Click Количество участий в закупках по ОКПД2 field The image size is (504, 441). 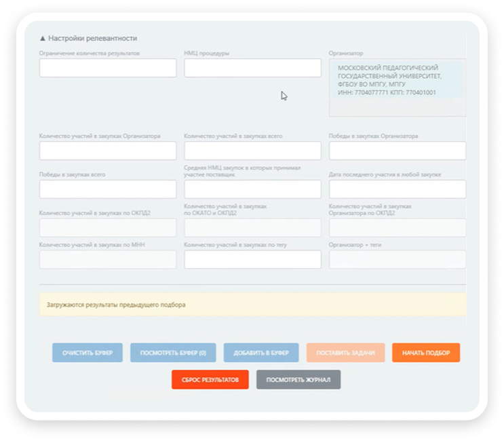coord(108,227)
